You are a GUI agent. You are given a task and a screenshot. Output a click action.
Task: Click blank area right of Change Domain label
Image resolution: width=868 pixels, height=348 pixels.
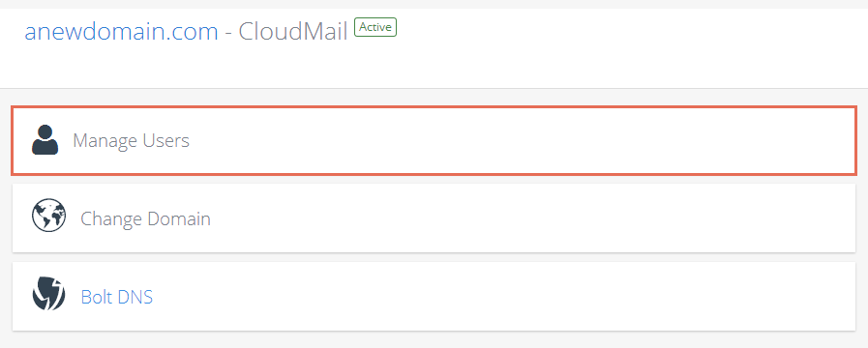(x=531, y=218)
